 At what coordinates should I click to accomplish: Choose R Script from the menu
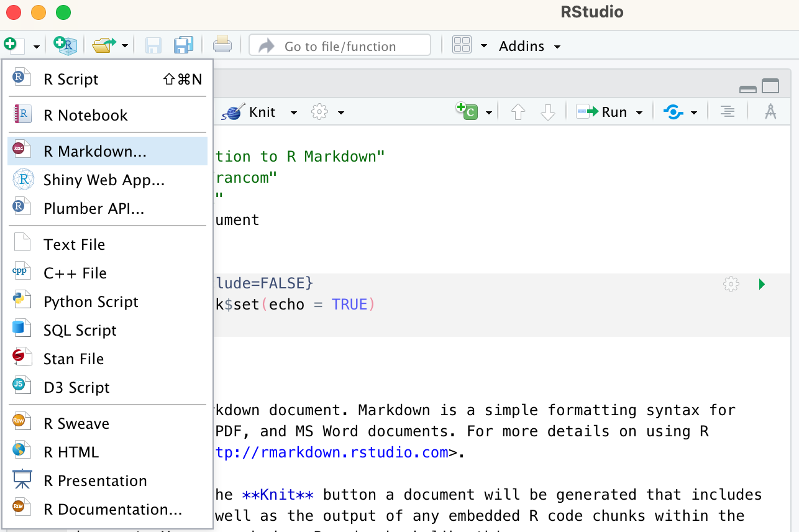point(107,79)
